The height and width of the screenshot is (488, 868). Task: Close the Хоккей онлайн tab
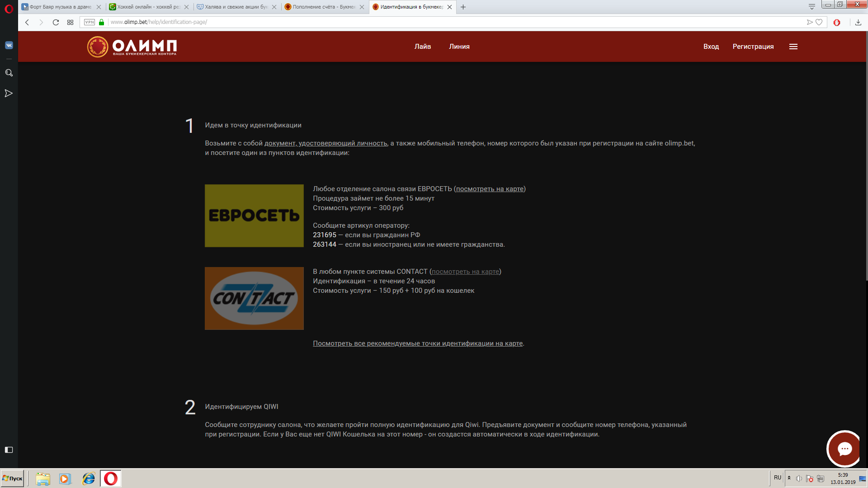click(x=186, y=7)
